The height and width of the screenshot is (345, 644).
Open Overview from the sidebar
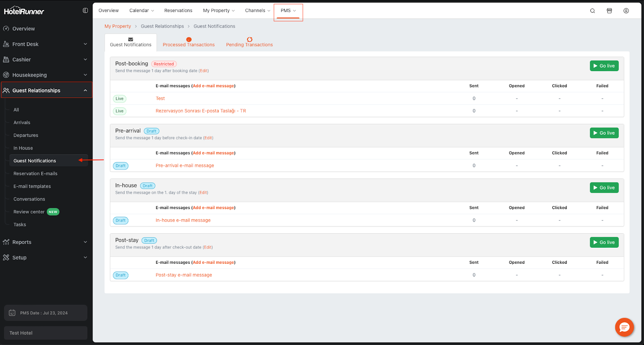click(x=23, y=29)
